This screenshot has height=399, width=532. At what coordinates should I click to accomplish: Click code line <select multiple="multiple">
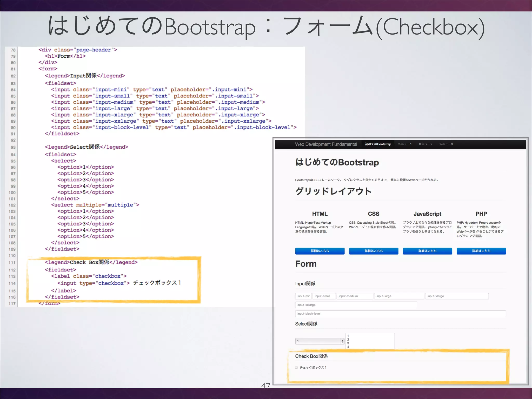(x=95, y=205)
